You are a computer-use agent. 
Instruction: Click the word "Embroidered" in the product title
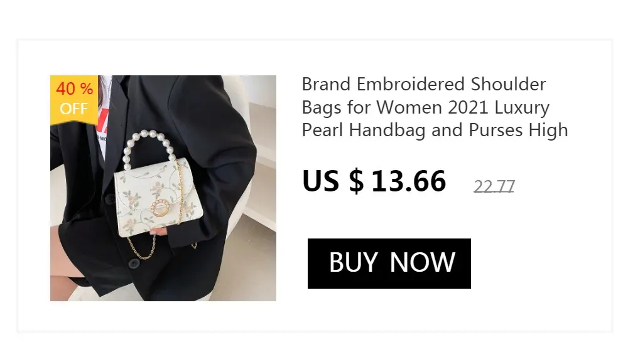pos(411,84)
